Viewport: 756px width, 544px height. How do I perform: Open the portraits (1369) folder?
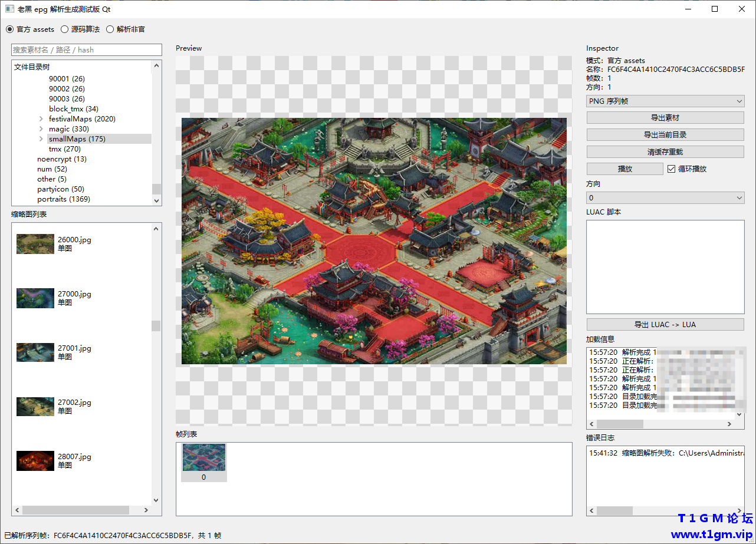click(x=64, y=199)
